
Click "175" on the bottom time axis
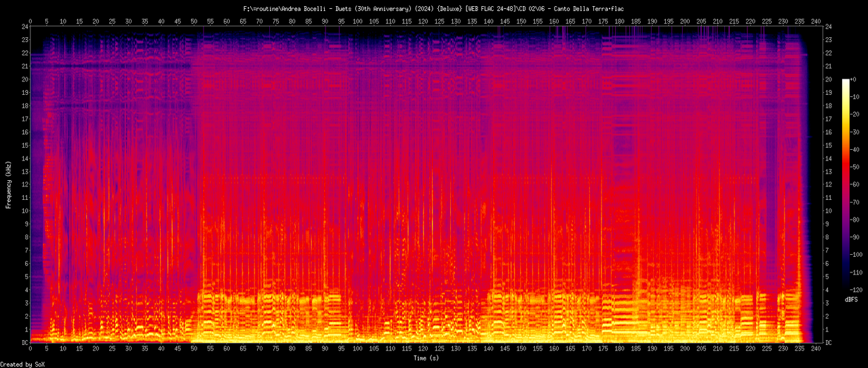pos(603,350)
